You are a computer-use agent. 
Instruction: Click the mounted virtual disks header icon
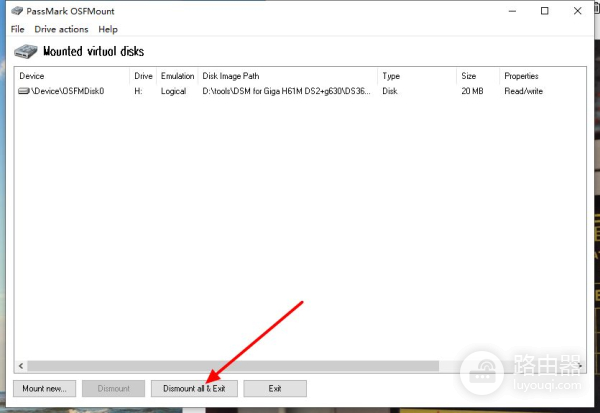click(x=25, y=51)
